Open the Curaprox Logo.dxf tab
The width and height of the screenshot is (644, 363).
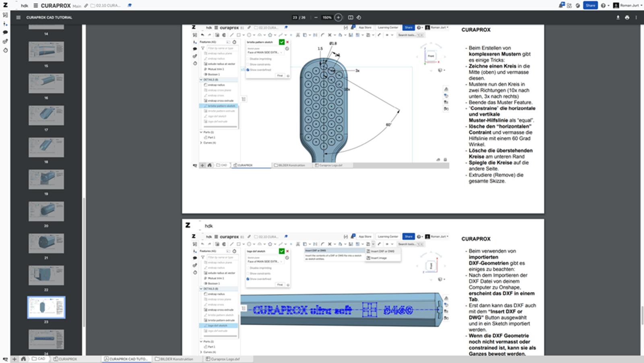(x=223, y=359)
